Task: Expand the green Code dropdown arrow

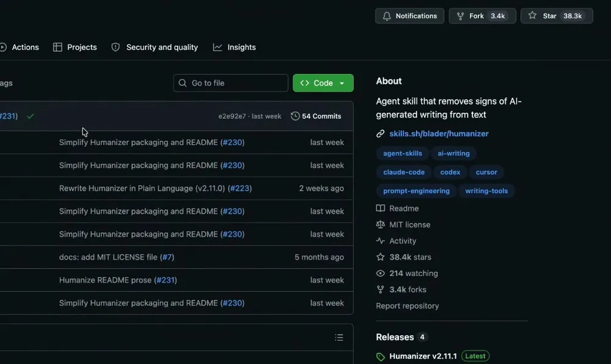Action: click(342, 83)
